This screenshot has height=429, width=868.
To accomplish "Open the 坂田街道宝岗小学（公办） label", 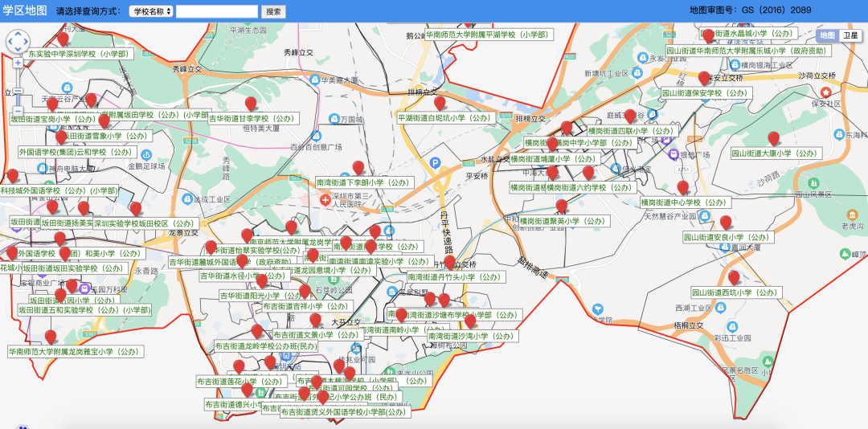I will [54, 119].
